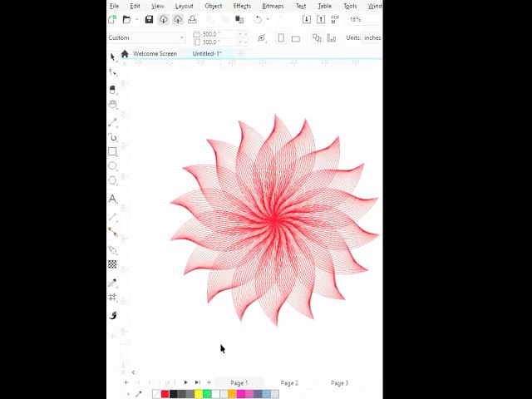
Task: Toggle All Pages layout button
Action: tap(317, 37)
